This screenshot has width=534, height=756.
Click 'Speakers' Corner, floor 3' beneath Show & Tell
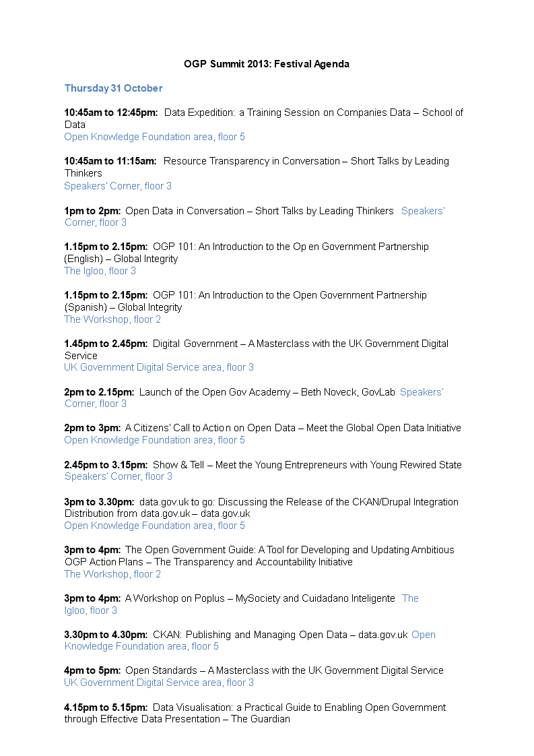pos(118,476)
